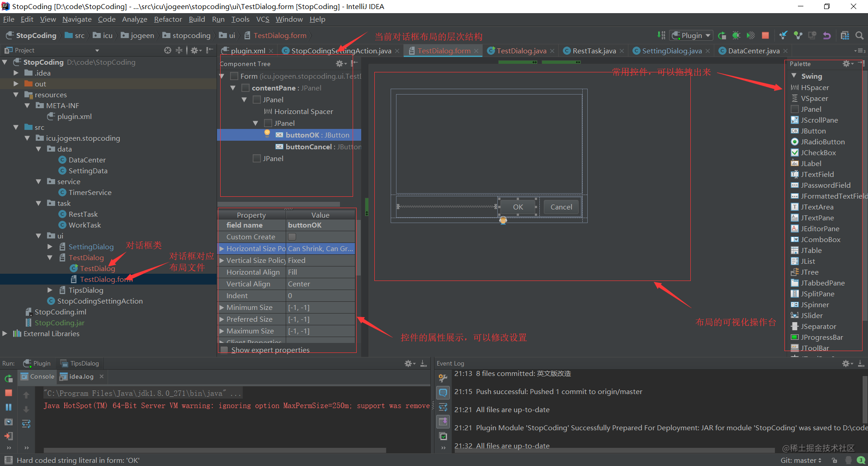Collapse the resources folder
This screenshot has width=868, height=466.
click(x=16, y=95)
